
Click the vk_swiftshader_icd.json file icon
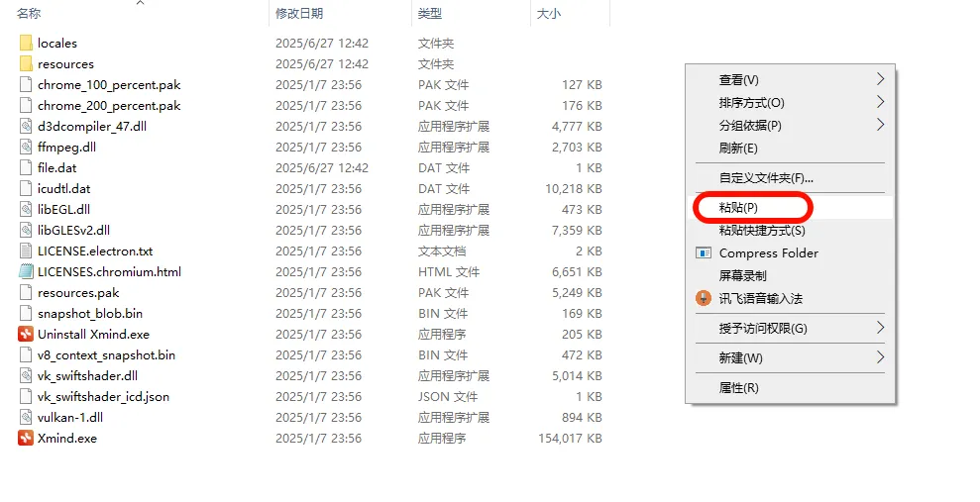[26, 396]
